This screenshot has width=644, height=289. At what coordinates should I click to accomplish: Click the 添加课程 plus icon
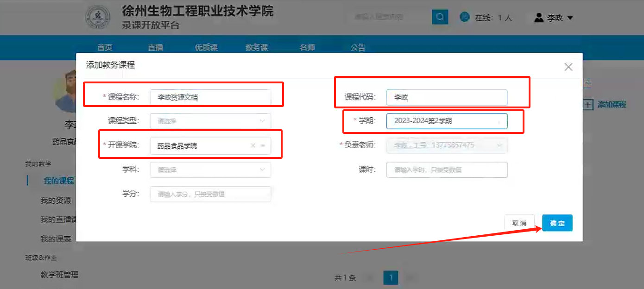(x=588, y=105)
